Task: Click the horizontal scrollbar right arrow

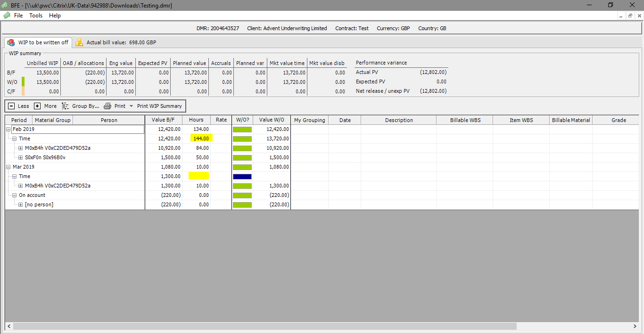Action: (635, 326)
